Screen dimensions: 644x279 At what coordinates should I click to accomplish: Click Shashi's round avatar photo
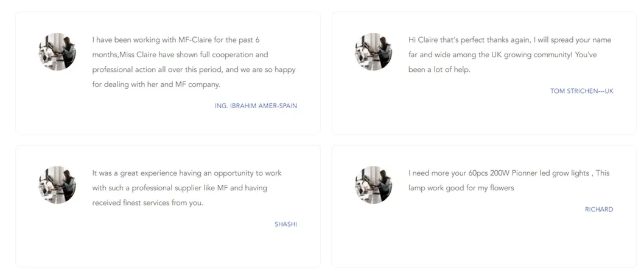click(x=57, y=185)
